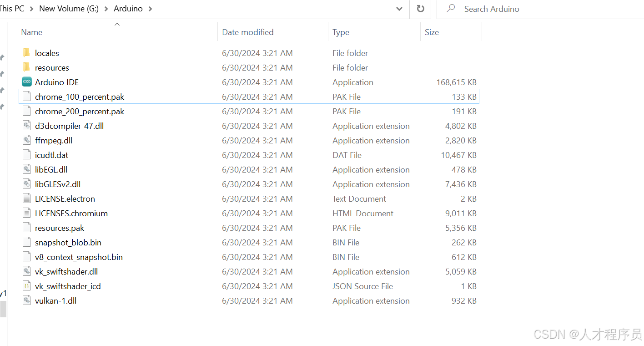644x346 pixels.
Task: Click the vk_swiftshader_icd JSON file icon
Action: [x=27, y=286]
